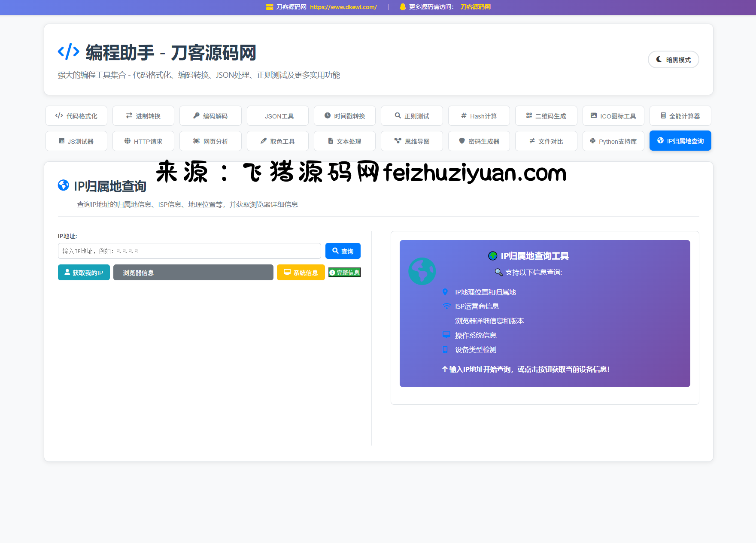The width and height of the screenshot is (756, 543).
Task: Open the Hash计算 tool
Action: (479, 116)
